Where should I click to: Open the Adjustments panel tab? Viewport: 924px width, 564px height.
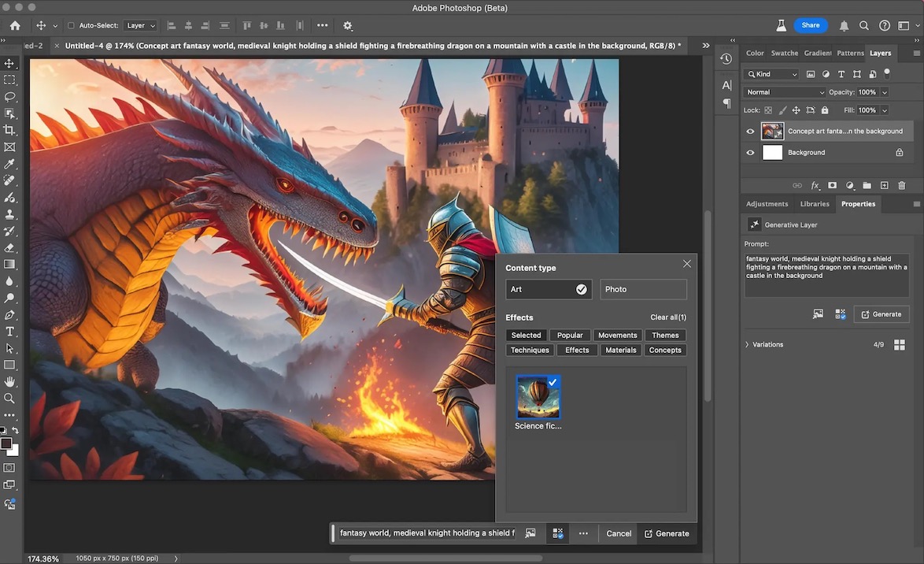(766, 203)
